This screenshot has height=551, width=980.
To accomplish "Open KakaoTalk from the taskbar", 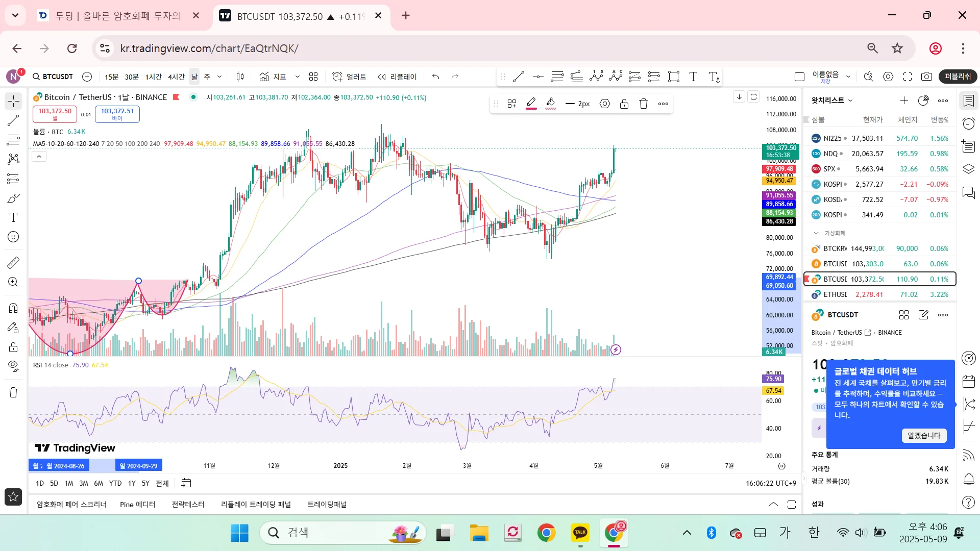I will [580, 533].
